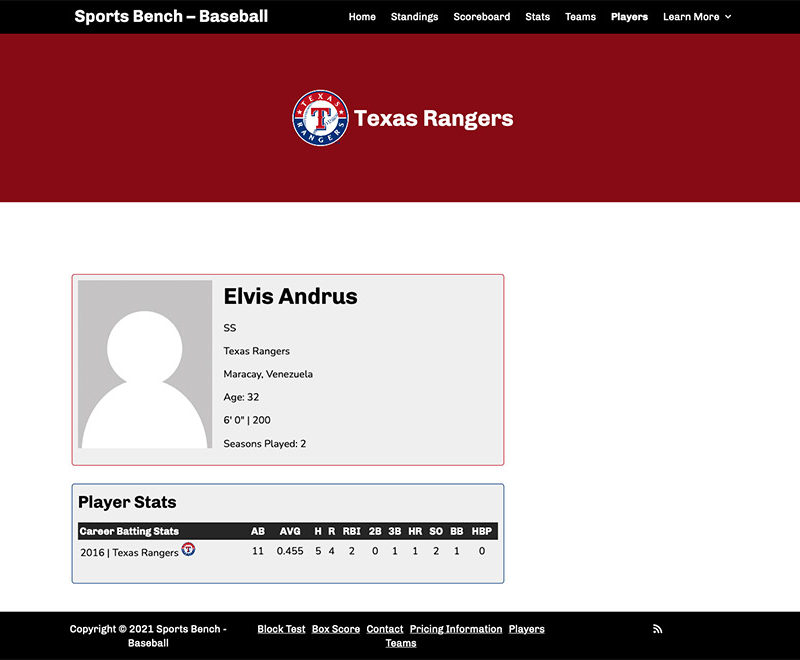Click the 0.455 average value
Image resolution: width=800 pixels, height=660 pixels.
pyautogui.click(x=290, y=551)
